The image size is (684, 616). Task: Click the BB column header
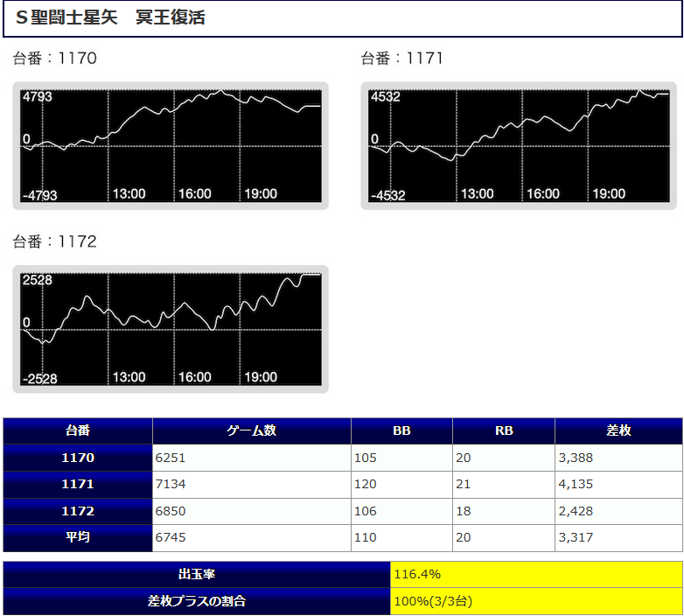401,430
